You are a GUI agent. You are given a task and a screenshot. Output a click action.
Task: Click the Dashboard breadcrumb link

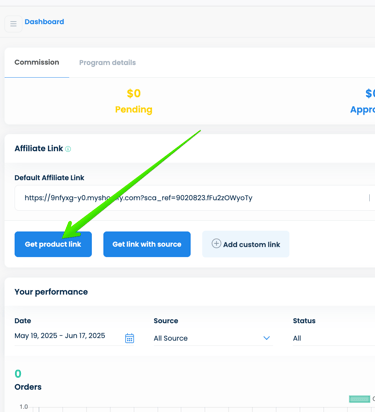click(44, 22)
